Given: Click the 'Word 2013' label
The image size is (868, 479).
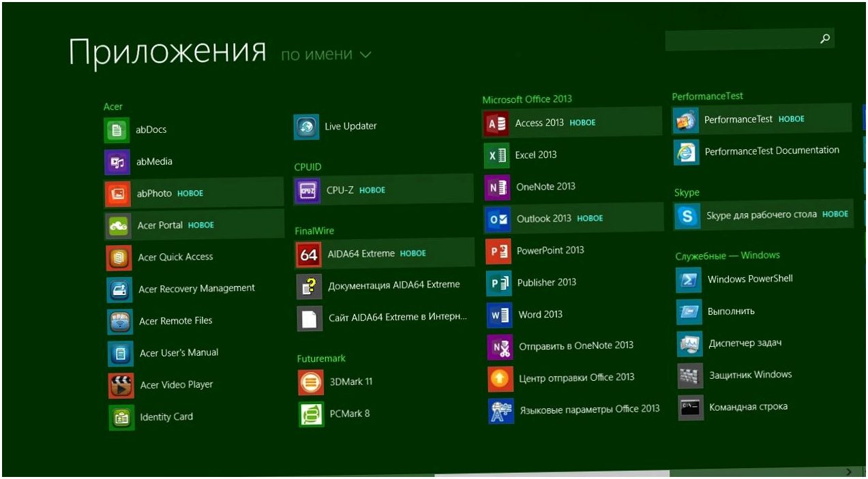Looking at the screenshot, I should pyautogui.click(x=540, y=315).
